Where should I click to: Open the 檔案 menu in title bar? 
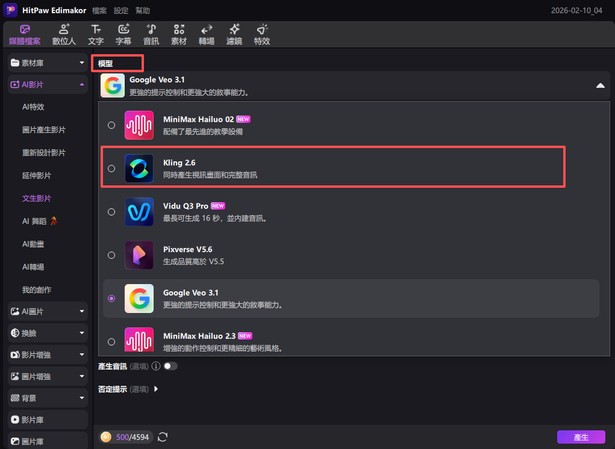pyautogui.click(x=99, y=8)
